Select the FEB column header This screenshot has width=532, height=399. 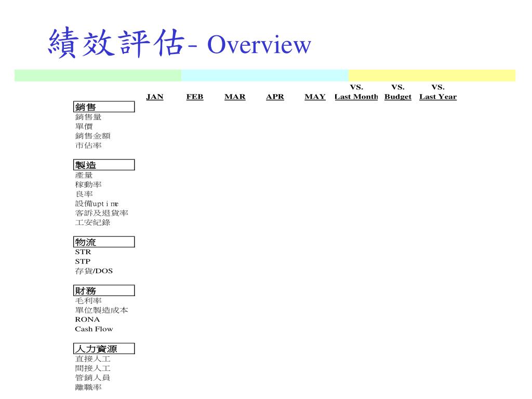point(195,97)
